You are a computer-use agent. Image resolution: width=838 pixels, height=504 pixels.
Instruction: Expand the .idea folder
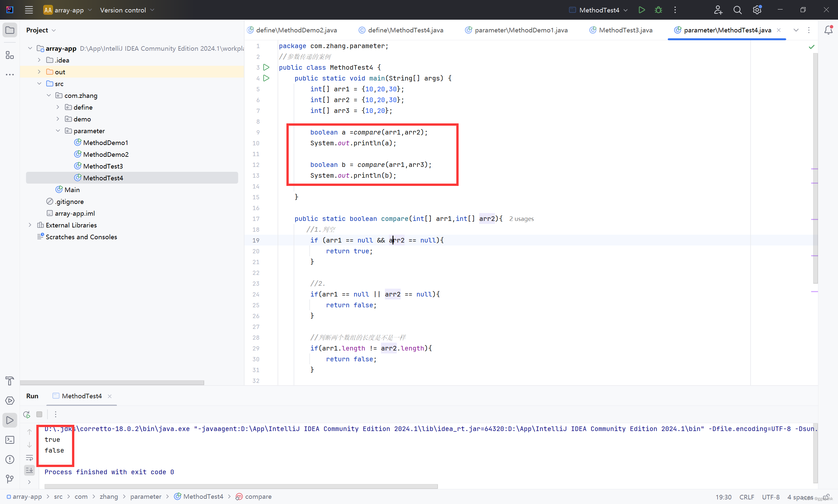click(x=39, y=60)
